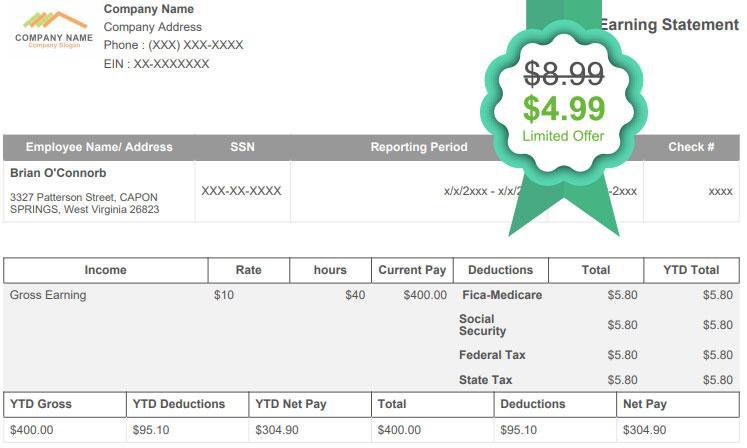Image resolution: width=747 pixels, height=448 pixels.
Task: Select the Rate column header
Action: tap(249, 270)
